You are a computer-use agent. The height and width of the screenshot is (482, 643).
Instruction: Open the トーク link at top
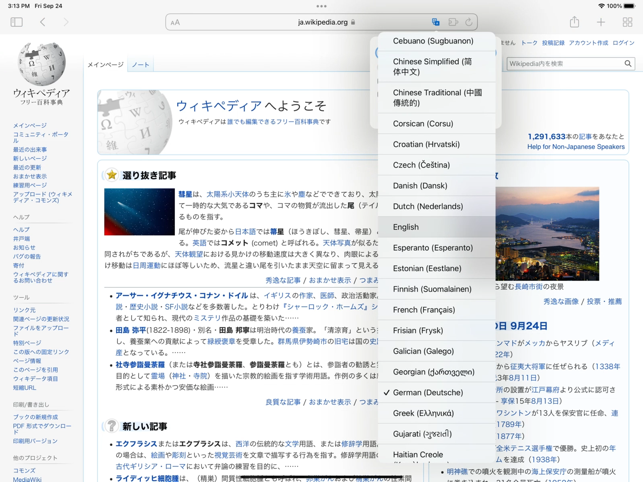[x=529, y=43]
